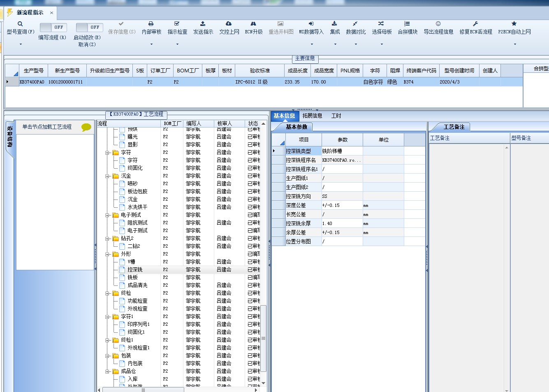Image resolution: width=549 pixels, height=392 pixels.
Task: Collapse the 终检 tree node
Action: [108, 293]
